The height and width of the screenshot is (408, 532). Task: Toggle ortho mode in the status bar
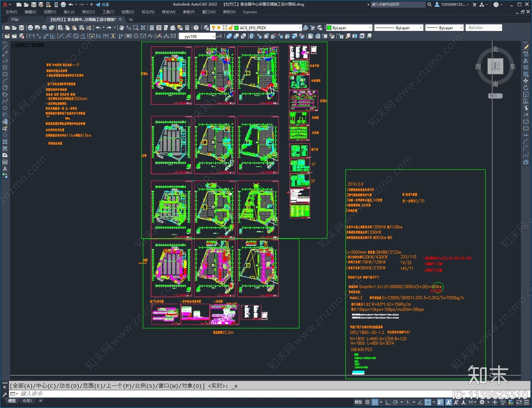pyautogui.click(x=388, y=402)
